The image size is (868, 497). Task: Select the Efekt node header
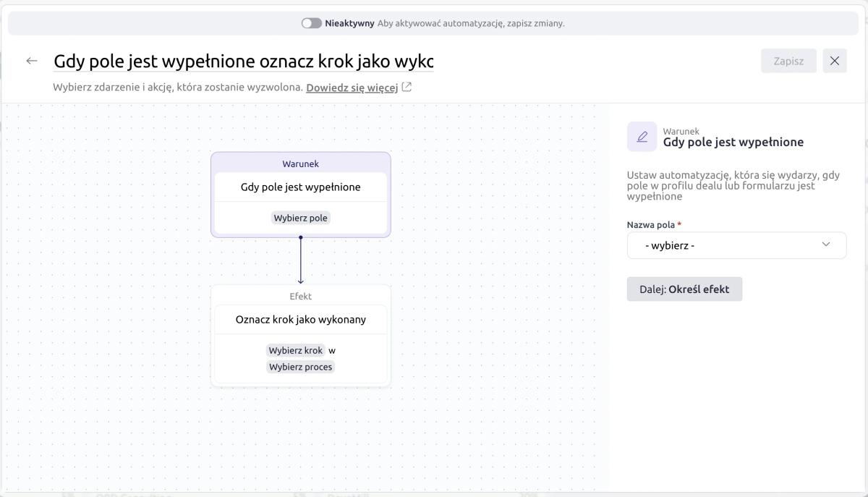[x=301, y=297]
